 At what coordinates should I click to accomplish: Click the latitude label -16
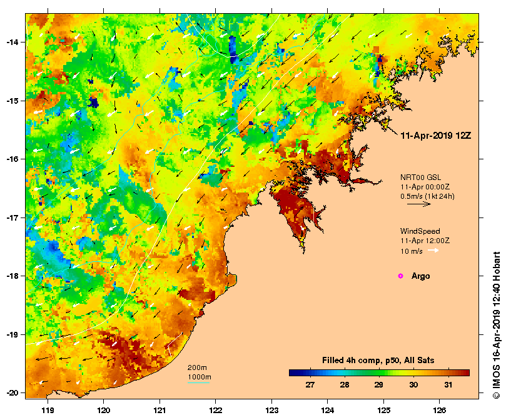13,159
